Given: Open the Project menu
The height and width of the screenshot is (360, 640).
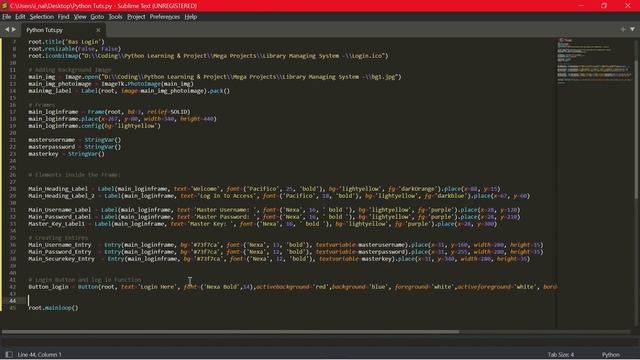Looking at the screenshot, I should [136, 17].
